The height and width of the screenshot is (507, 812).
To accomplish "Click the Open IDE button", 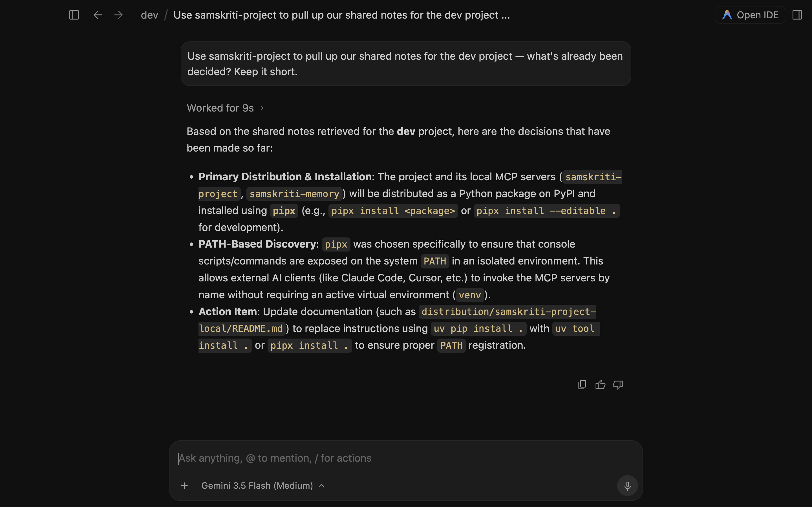I will (750, 15).
